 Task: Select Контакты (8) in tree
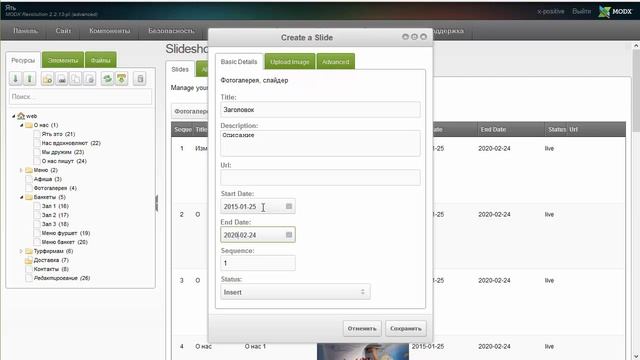pyautogui.click(x=51, y=269)
